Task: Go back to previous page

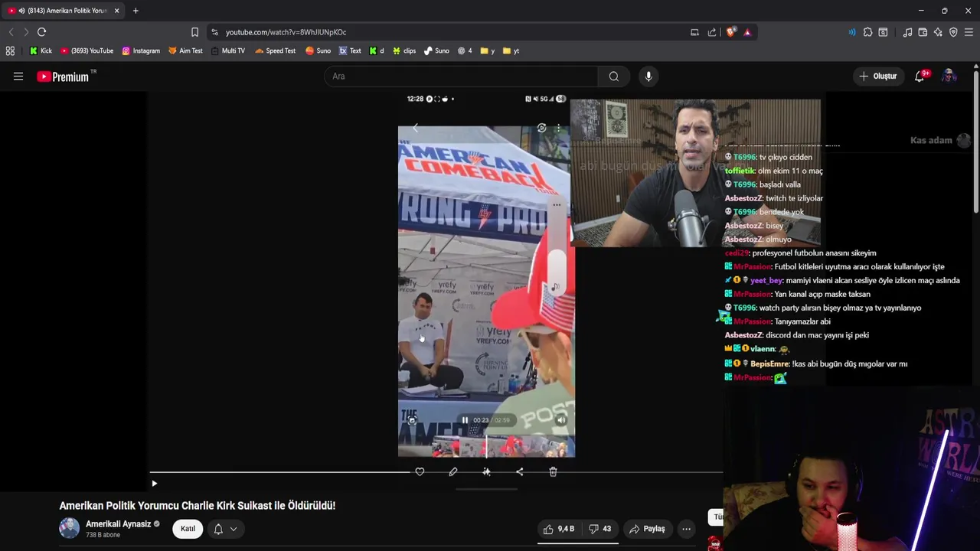Action: pyautogui.click(x=11, y=32)
